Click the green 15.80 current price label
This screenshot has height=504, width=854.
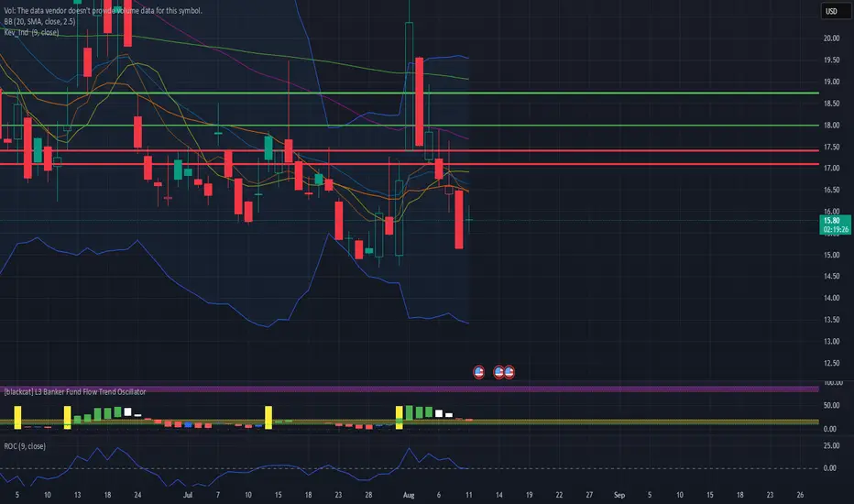pyautogui.click(x=835, y=225)
